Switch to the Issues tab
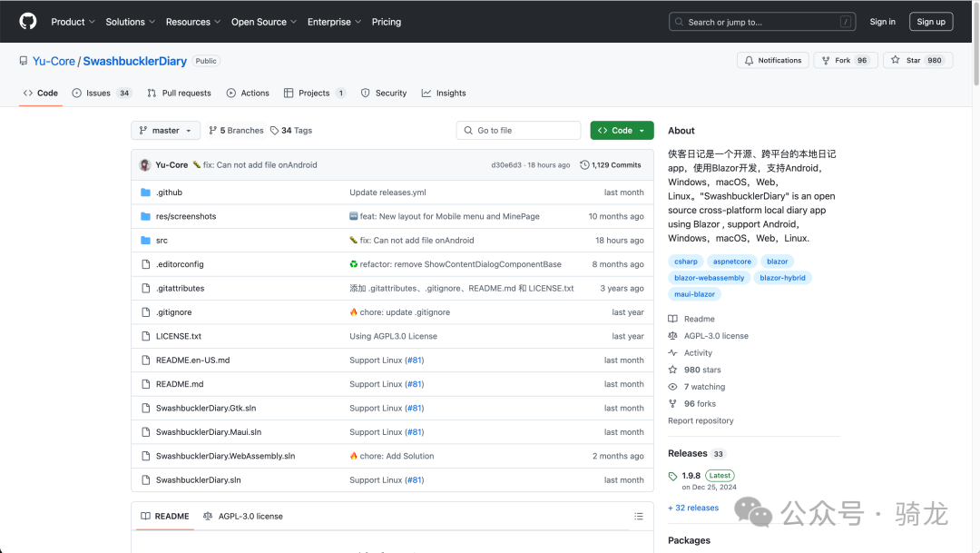Viewport: 980px width, 553px height. coord(102,94)
